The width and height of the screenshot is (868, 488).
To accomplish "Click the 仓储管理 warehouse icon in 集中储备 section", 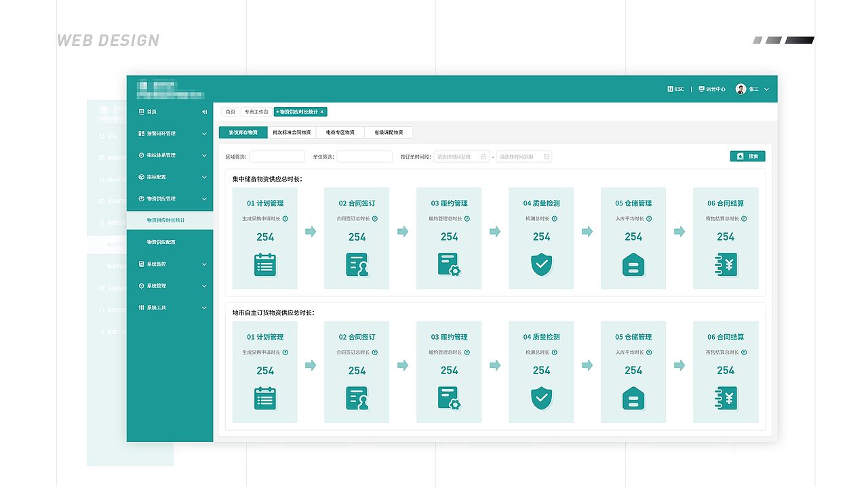I will [633, 264].
